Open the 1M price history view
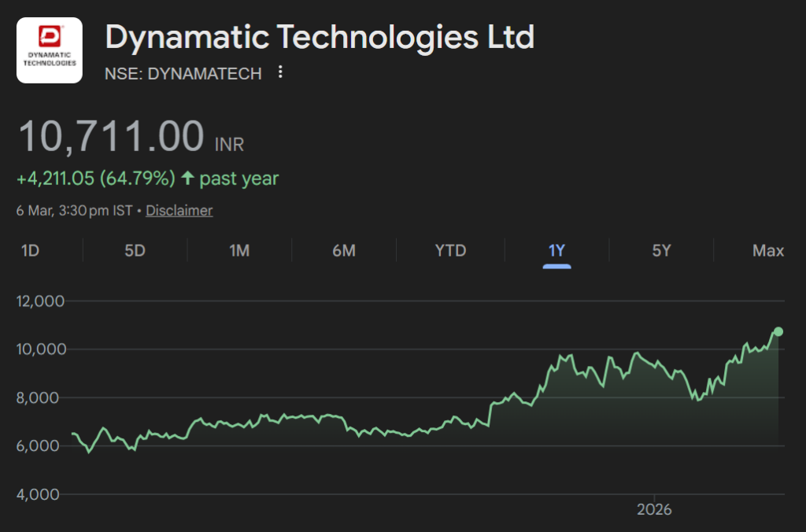The height and width of the screenshot is (532, 806). pos(239,250)
